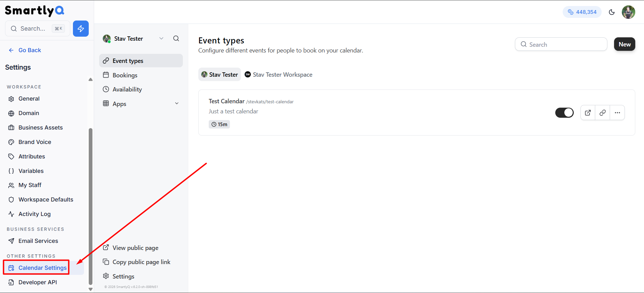This screenshot has width=644, height=293.
Task: Click the Event types Search field
Action: pyautogui.click(x=561, y=44)
